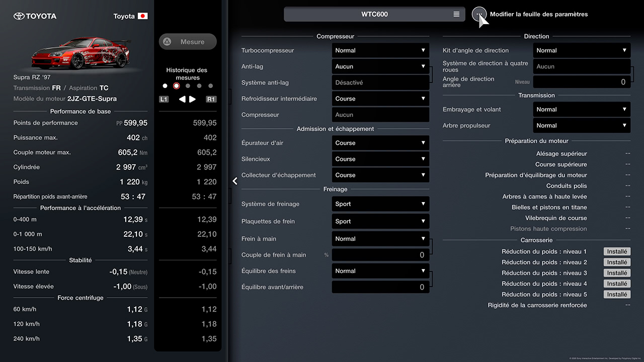
Task: Select the Vilebrequin de course row
Action: pos(536,218)
